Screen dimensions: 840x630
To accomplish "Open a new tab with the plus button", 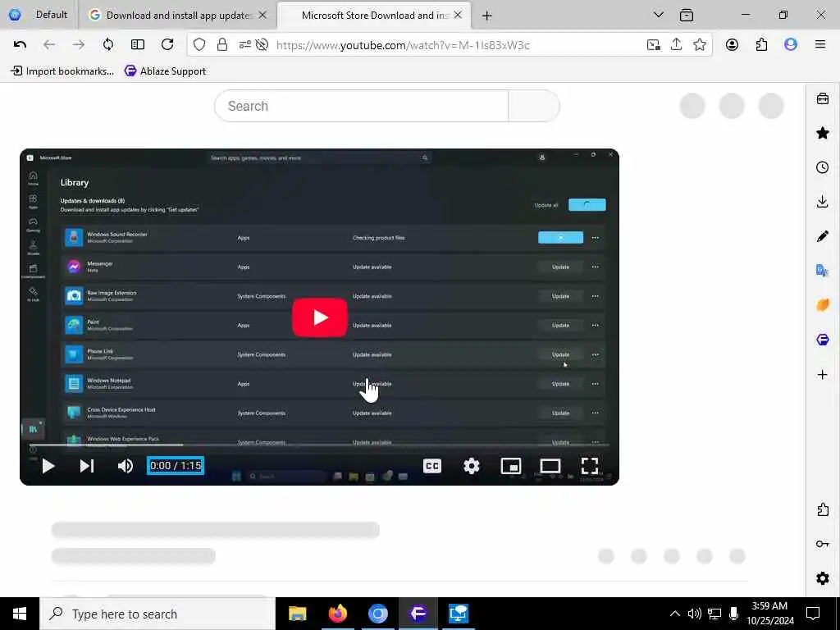I will [487, 16].
